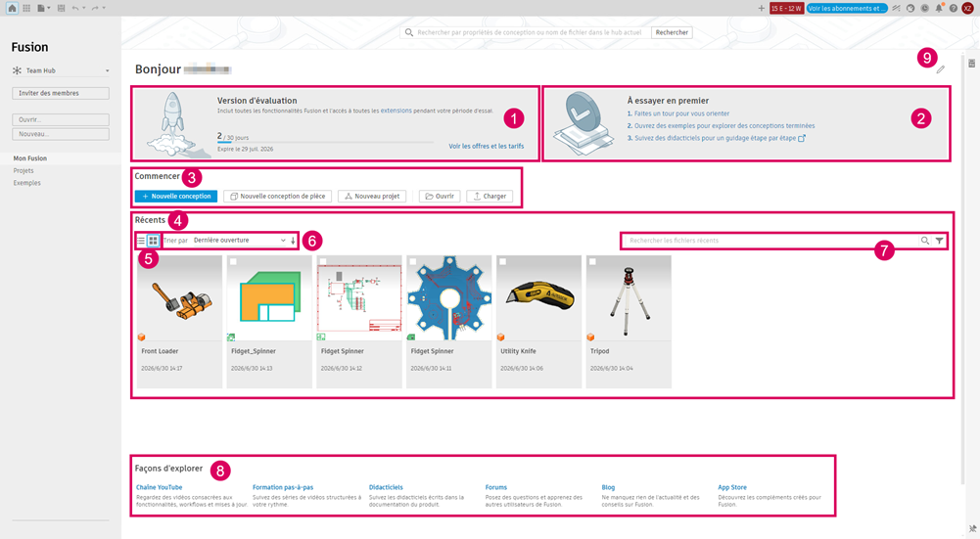Tick the Tripod card checkbox

coord(592,262)
